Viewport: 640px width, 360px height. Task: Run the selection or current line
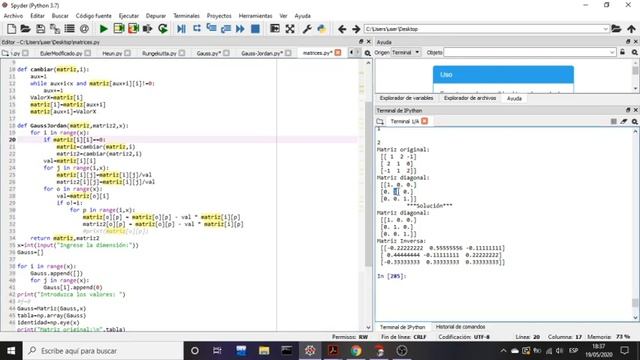147,29
